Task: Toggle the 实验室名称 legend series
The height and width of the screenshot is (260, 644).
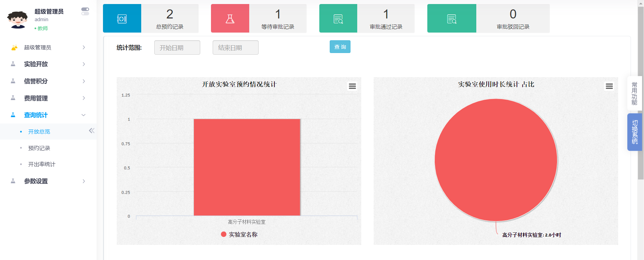Action: pos(239,235)
